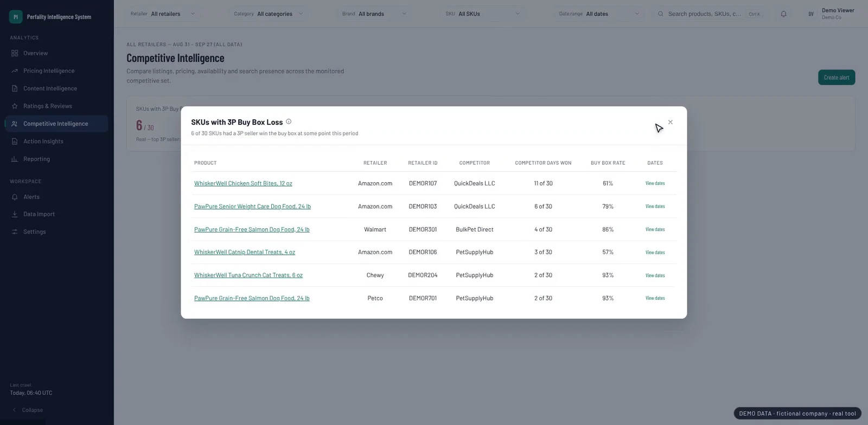This screenshot has width=868, height=425.
Task: Open PawPure Grain-Free Salmon link for Walmart row
Action: [252, 229]
